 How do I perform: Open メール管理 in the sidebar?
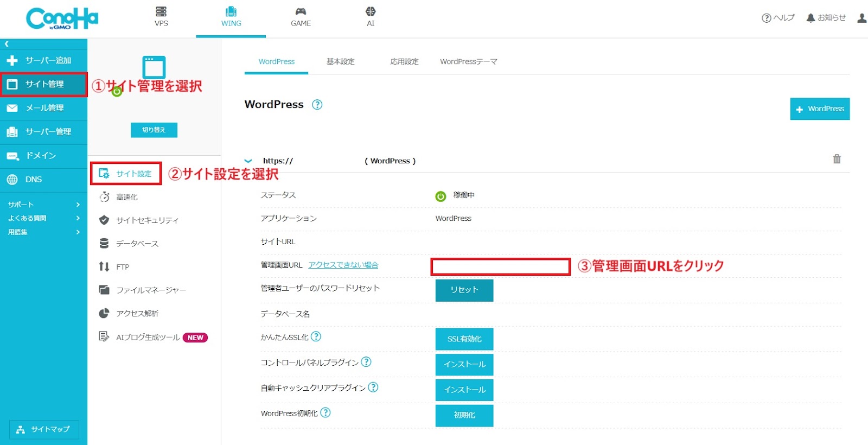[x=43, y=108]
